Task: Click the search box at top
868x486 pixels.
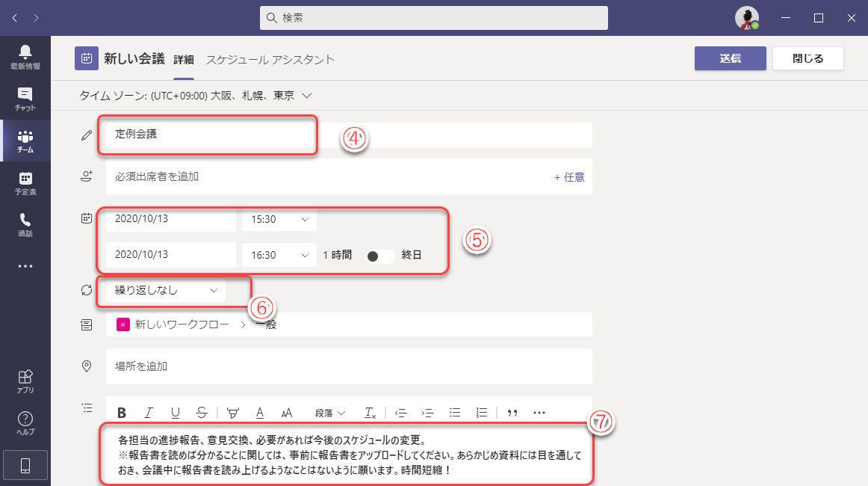Action: pyautogui.click(x=433, y=18)
